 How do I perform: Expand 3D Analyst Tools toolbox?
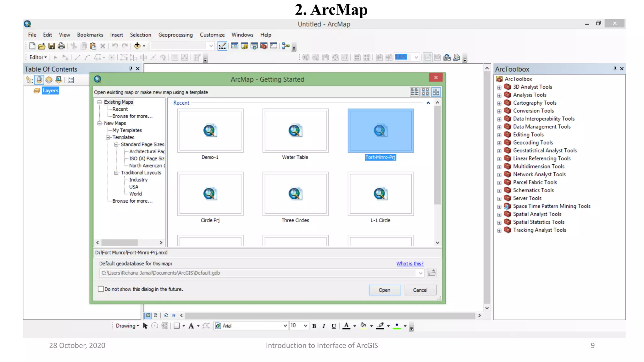click(499, 87)
